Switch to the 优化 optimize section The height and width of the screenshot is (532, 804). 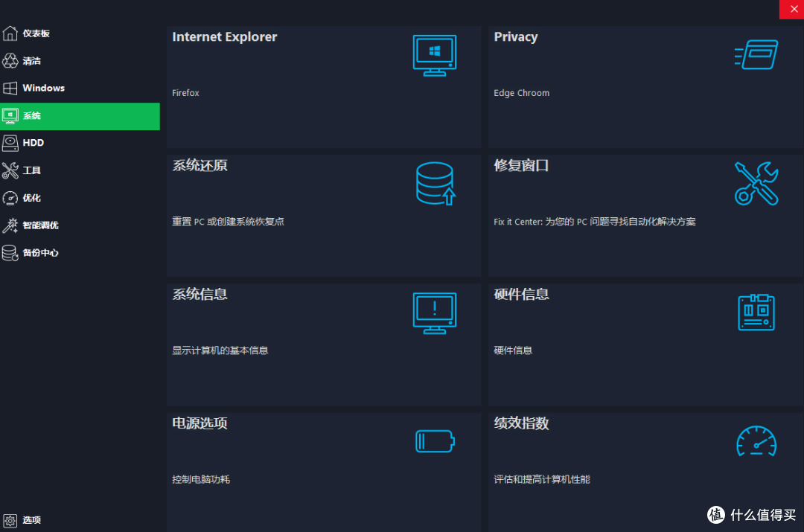(80, 198)
